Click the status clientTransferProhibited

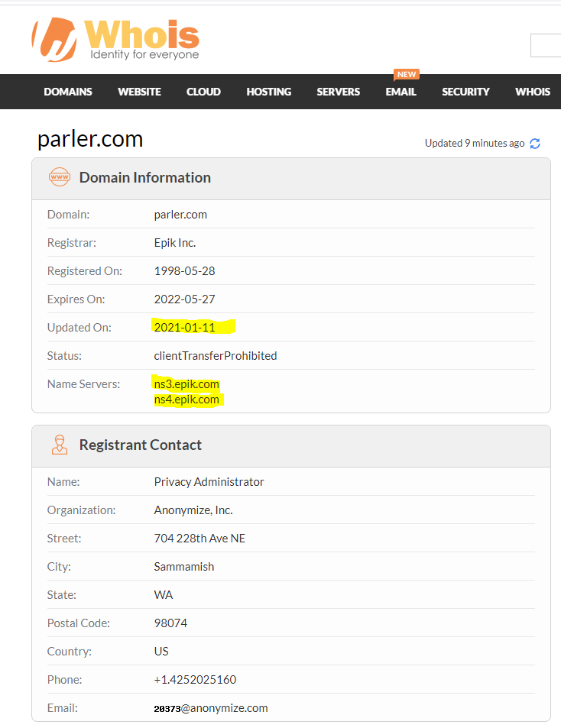pos(216,356)
